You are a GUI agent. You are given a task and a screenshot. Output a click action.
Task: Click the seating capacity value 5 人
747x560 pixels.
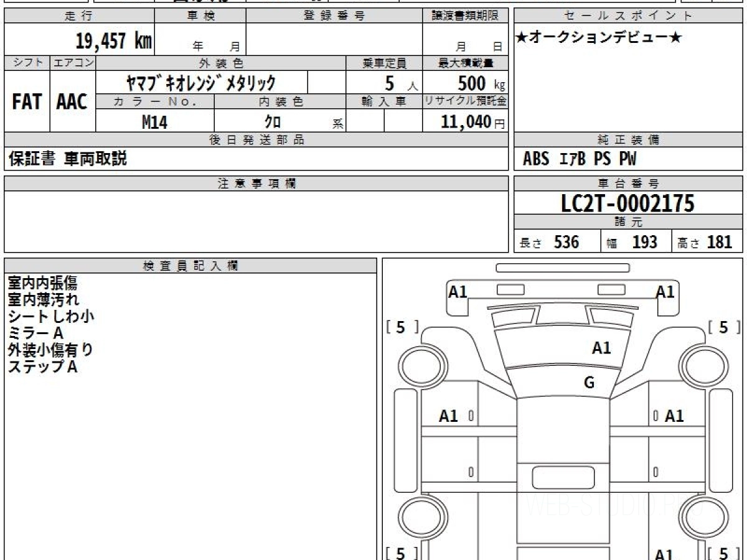(x=401, y=83)
